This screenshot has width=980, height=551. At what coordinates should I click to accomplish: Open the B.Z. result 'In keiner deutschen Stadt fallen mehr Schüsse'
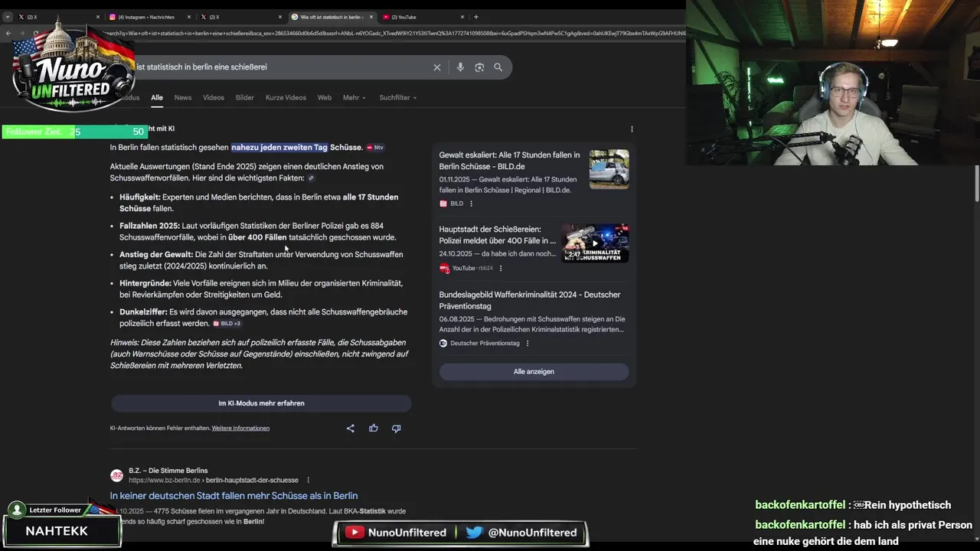234,496
